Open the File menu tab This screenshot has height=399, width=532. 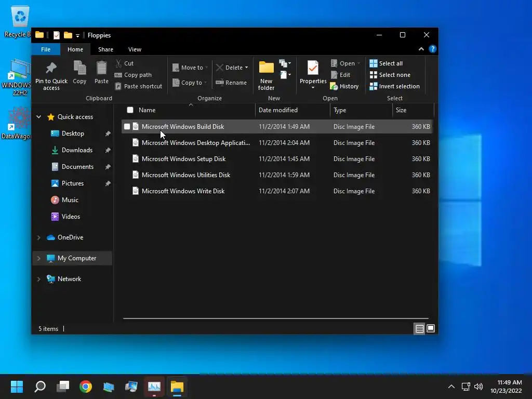46,49
